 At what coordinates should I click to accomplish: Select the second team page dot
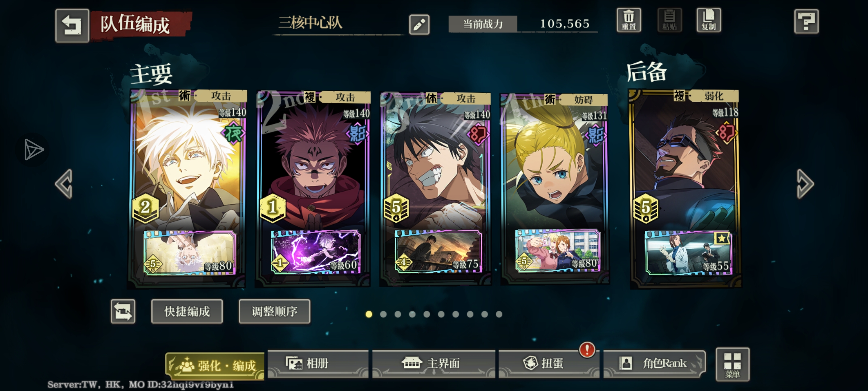tap(383, 314)
